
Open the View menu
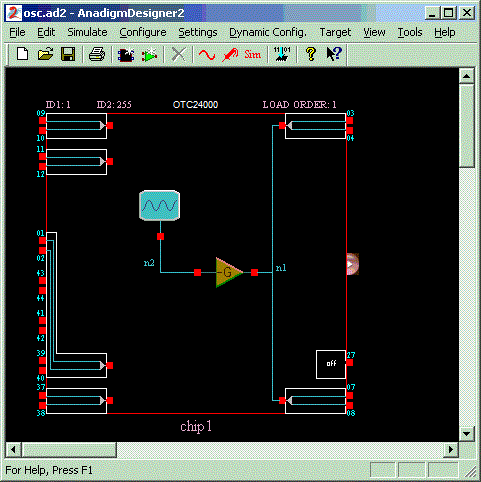374,32
